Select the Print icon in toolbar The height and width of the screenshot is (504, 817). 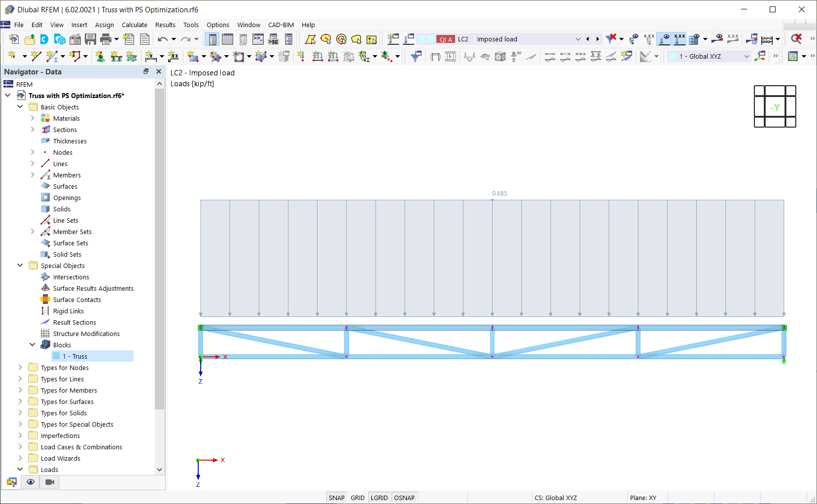pyautogui.click(x=105, y=39)
